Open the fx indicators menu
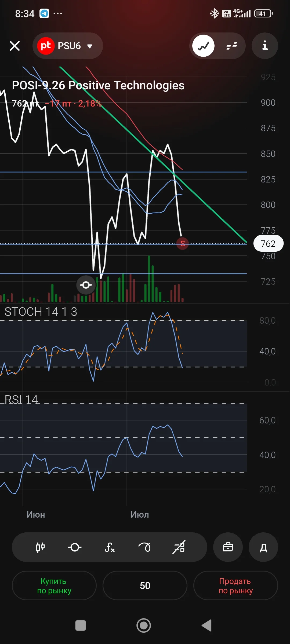Viewport: 290px width, 644px height. tap(110, 547)
